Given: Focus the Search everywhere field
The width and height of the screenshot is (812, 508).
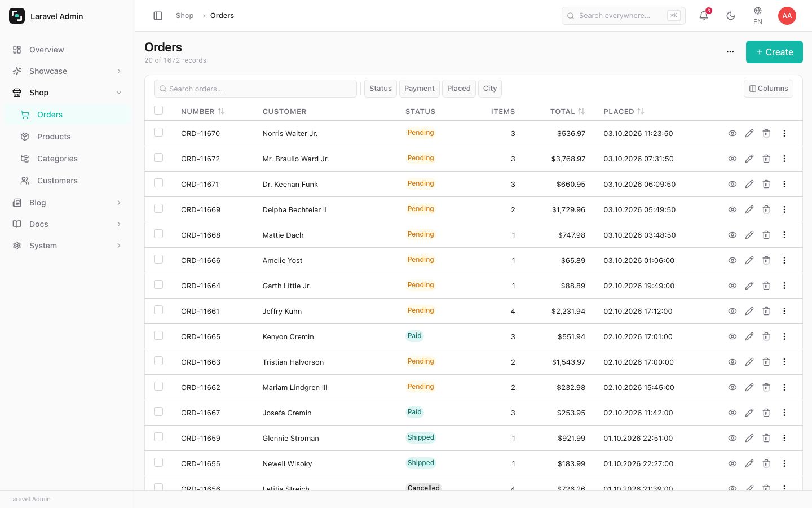Looking at the screenshot, I should (x=624, y=16).
